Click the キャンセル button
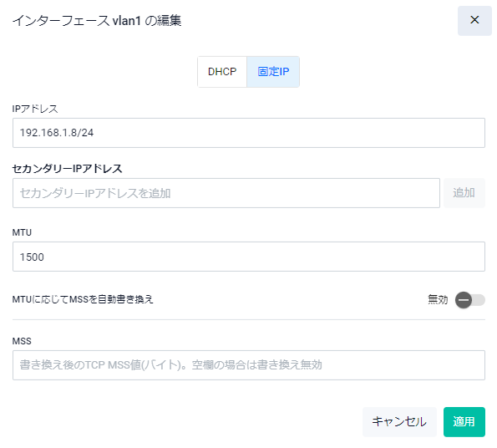The image size is (497, 448). pos(399,422)
